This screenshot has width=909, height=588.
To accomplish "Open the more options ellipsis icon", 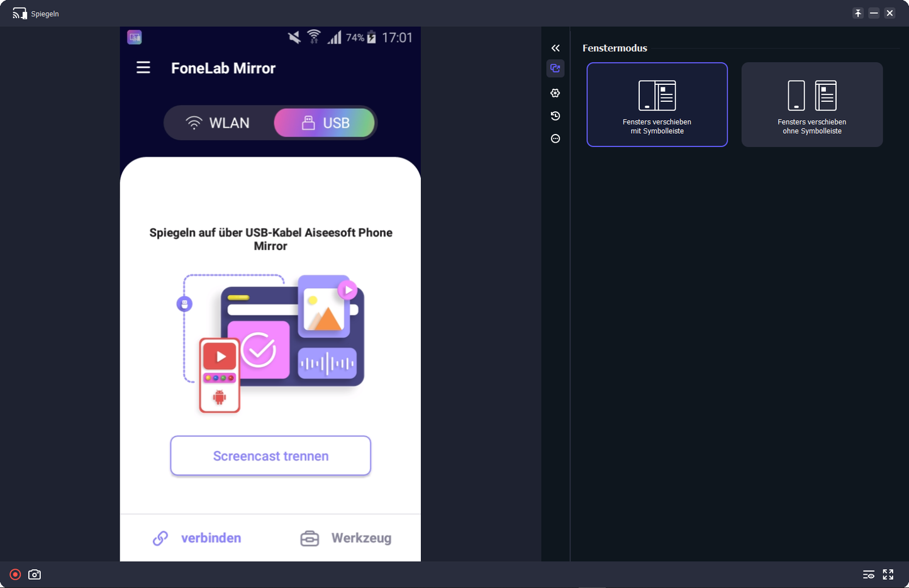I will 555,138.
